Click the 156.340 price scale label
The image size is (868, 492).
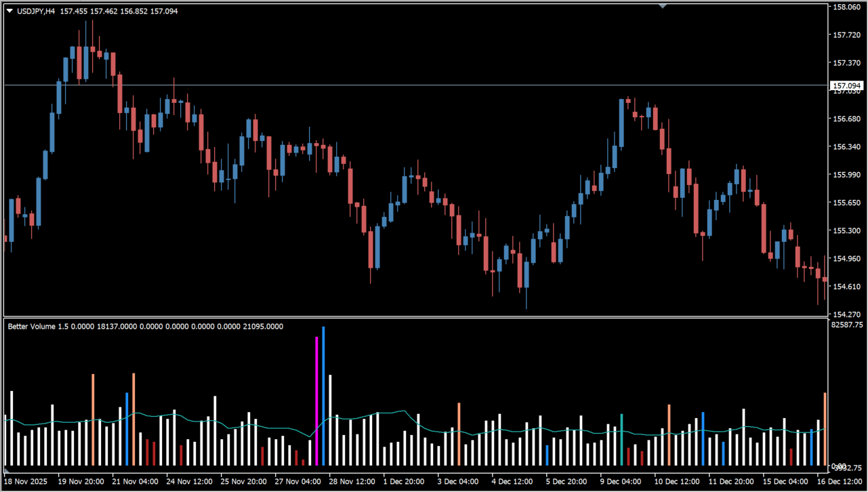(x=847, y=147)
